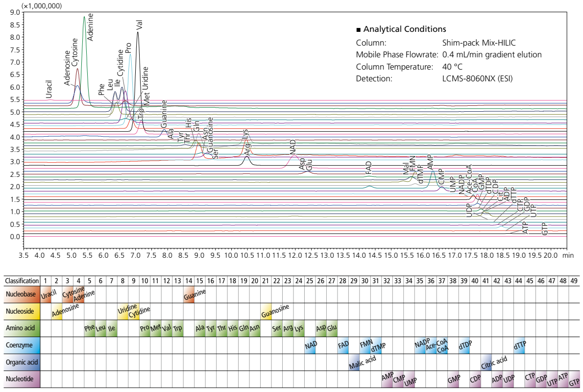Click the Adenosine cell in the Nucleoside row
Viewport: 583px width, 392px height.
(x=64, y=311)
